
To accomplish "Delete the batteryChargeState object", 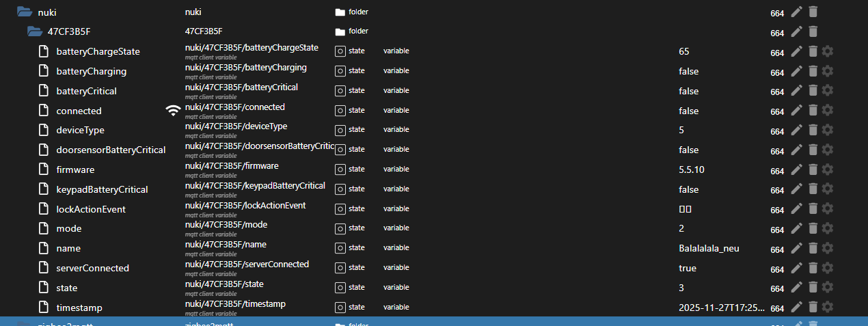I will pos(812,51).
